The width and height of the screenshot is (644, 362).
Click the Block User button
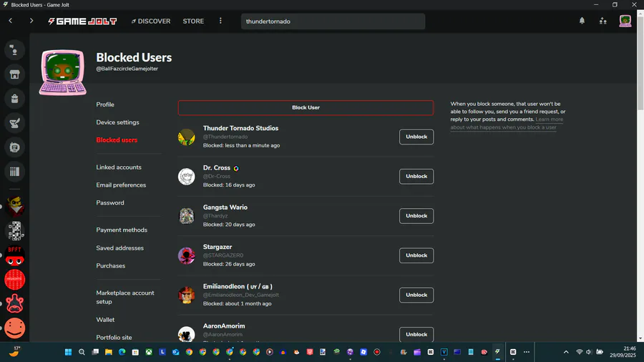click(x=306, y=107)
